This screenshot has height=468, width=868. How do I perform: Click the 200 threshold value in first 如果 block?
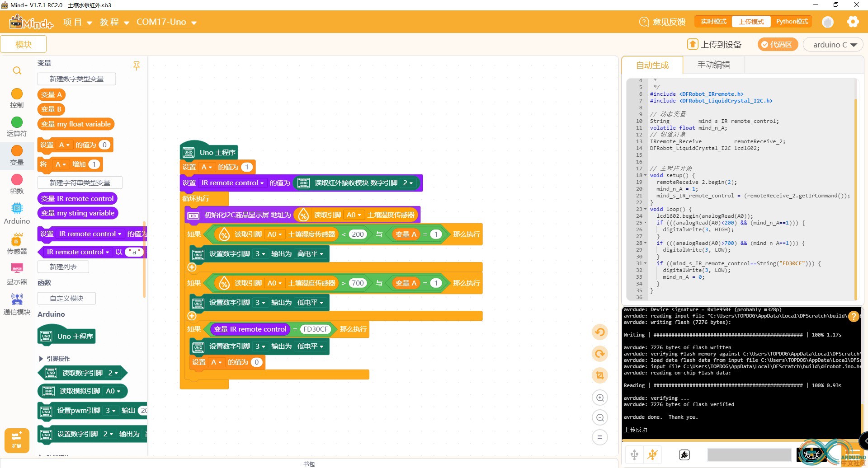(x=358, y=234)
